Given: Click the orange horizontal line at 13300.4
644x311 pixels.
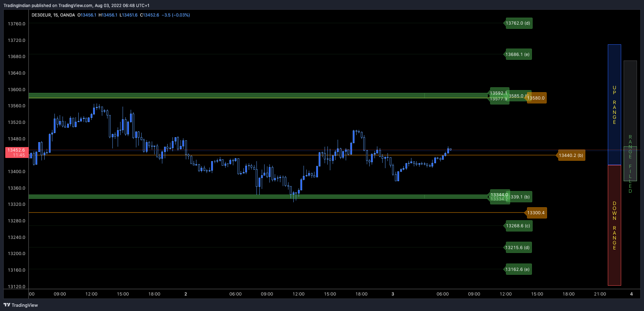Looking at the screenshot, I should tap(277, 212).
